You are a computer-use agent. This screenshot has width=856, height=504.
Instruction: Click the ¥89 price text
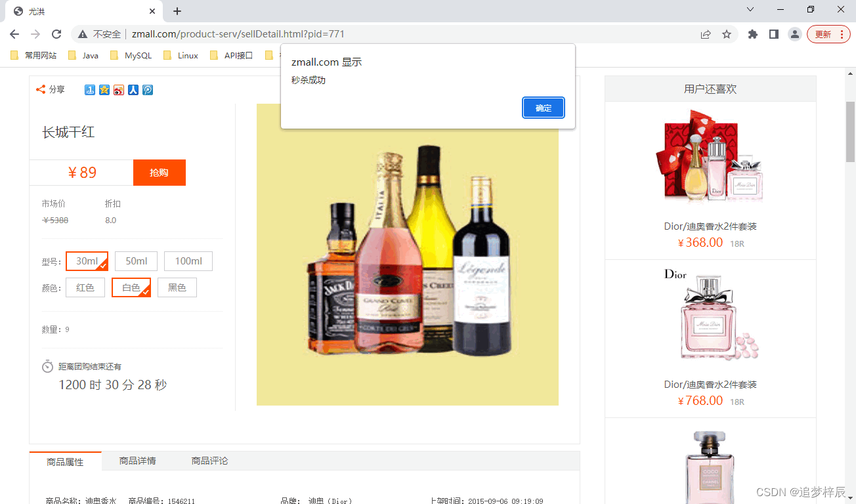click(x=82, y=173)
